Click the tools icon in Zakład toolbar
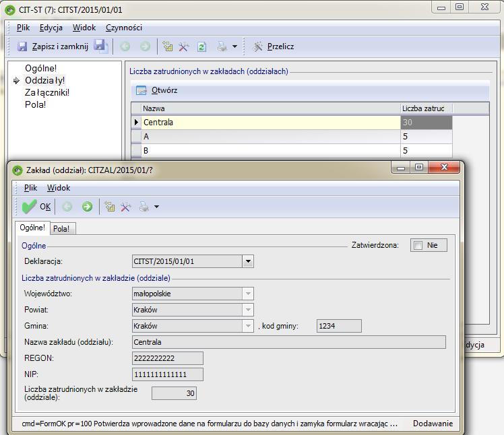 (x=125, y=207)
